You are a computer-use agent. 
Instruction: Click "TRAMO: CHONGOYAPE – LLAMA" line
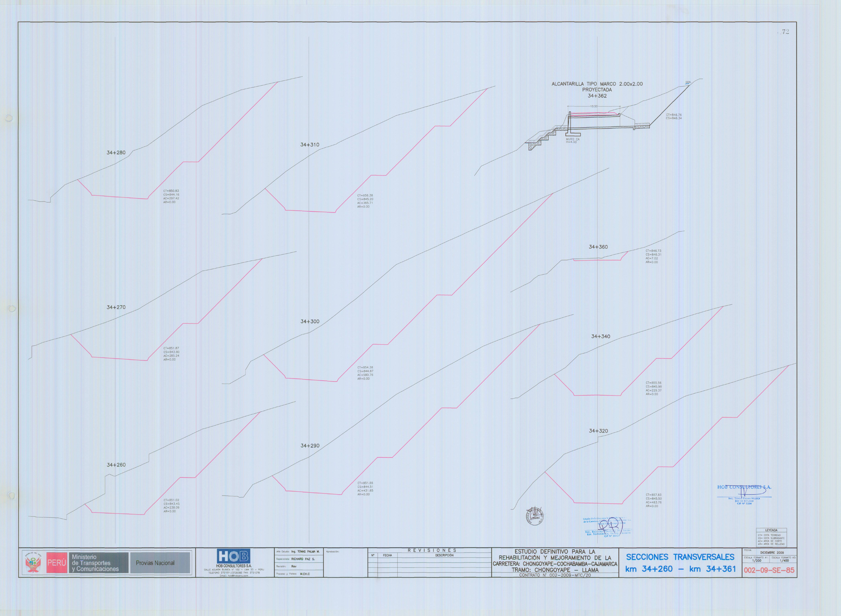pyautogui.click(x=555, y=570)
